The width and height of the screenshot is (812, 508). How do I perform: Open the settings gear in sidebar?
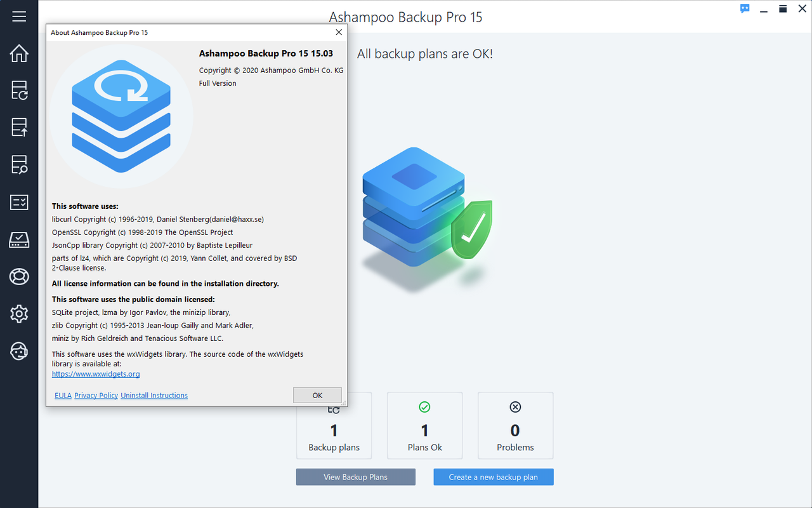(19, 313)
